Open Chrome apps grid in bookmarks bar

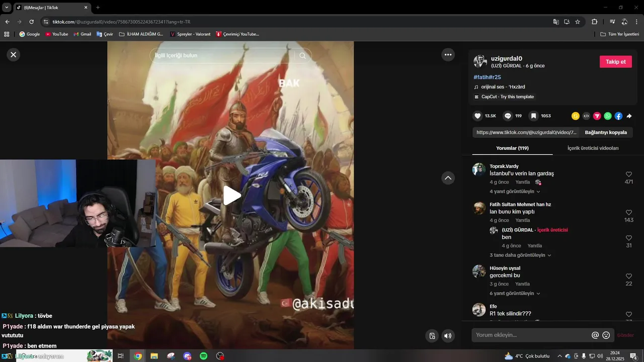7,34
